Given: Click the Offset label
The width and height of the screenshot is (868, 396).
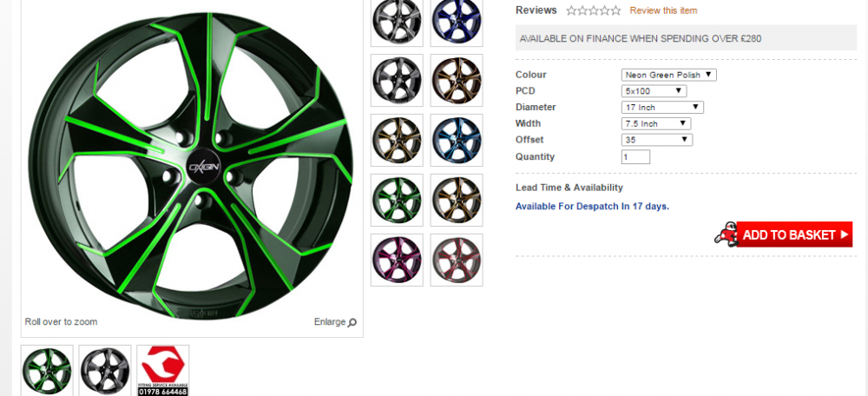Looking at the screenshot, I should (529, 140).
